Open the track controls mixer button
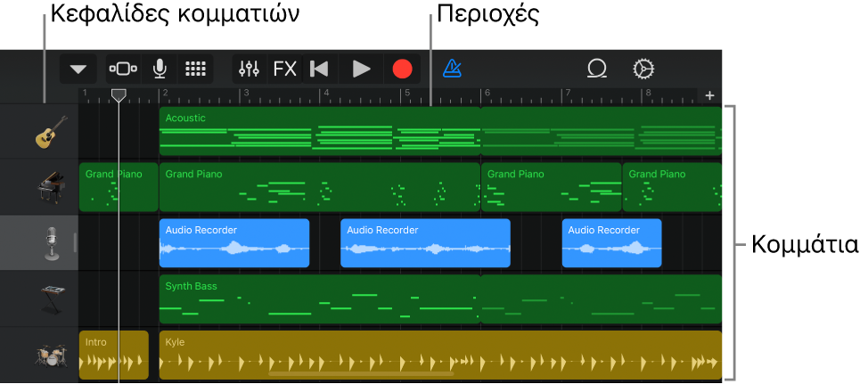 point(250,69)
